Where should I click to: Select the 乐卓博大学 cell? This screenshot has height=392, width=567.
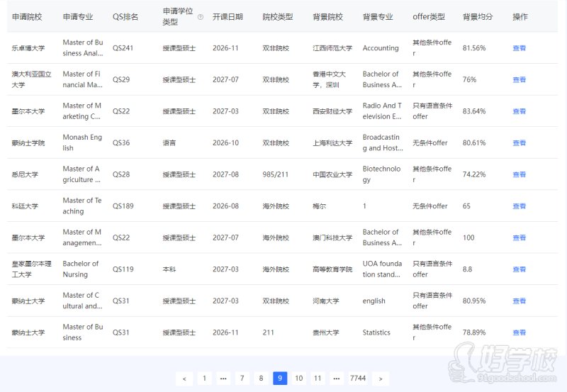[28, 48]
